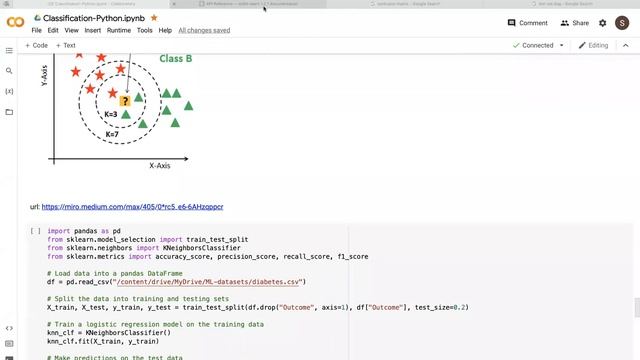Click the notebook title Classification-Python.ipynb
The height and width of the screenshot is (360, 640).
pyautogui.click(x=94, y=18)
